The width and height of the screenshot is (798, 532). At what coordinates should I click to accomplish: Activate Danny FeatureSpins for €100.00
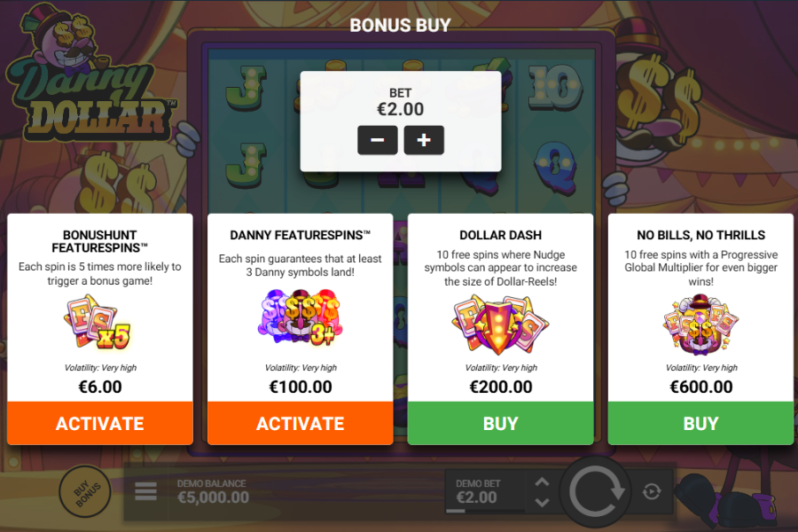tap(301, 423)
